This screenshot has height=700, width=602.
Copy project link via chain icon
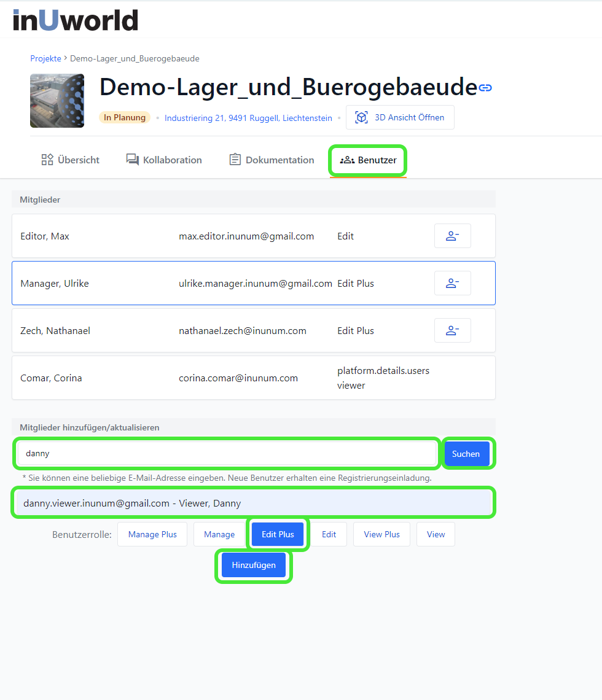pos(485,88)
